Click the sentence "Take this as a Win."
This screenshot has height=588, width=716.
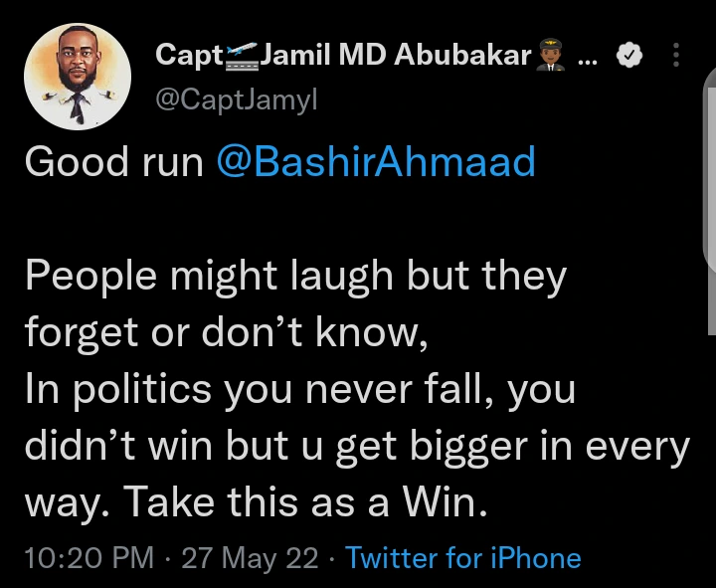(x=307, y=505)
